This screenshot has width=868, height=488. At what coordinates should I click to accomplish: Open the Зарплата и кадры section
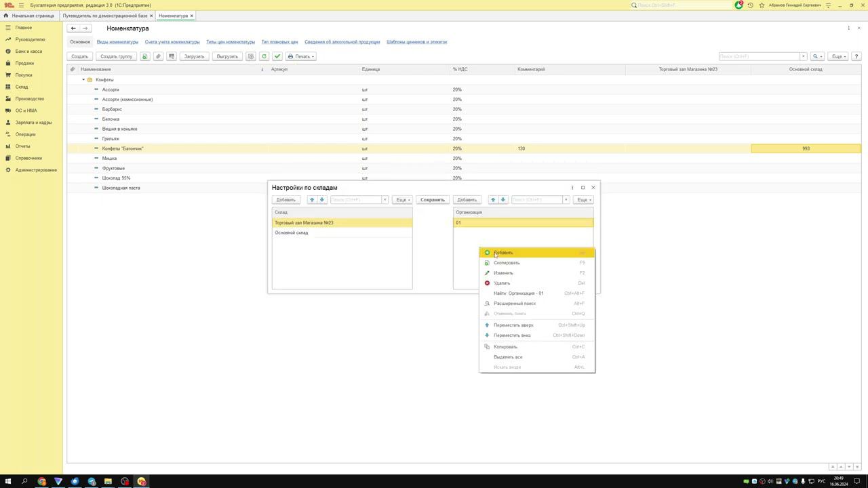[x=33, y=123]
